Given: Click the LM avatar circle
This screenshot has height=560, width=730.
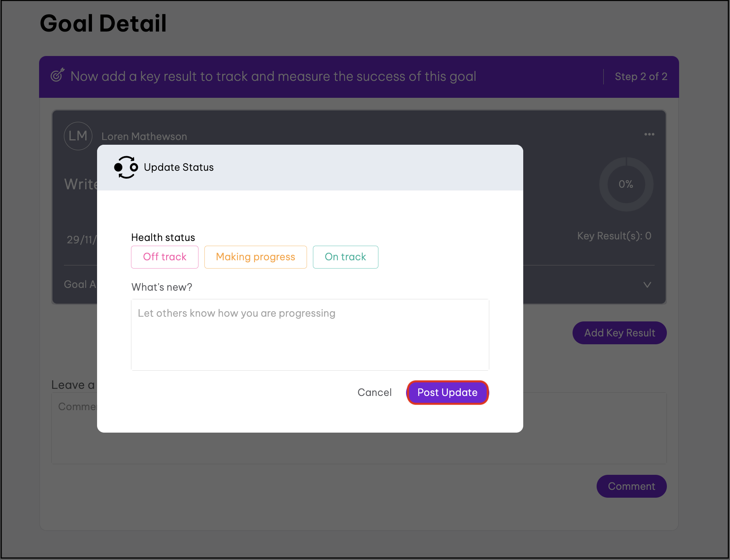Looking at the screenshot, I should coord(78,136).
